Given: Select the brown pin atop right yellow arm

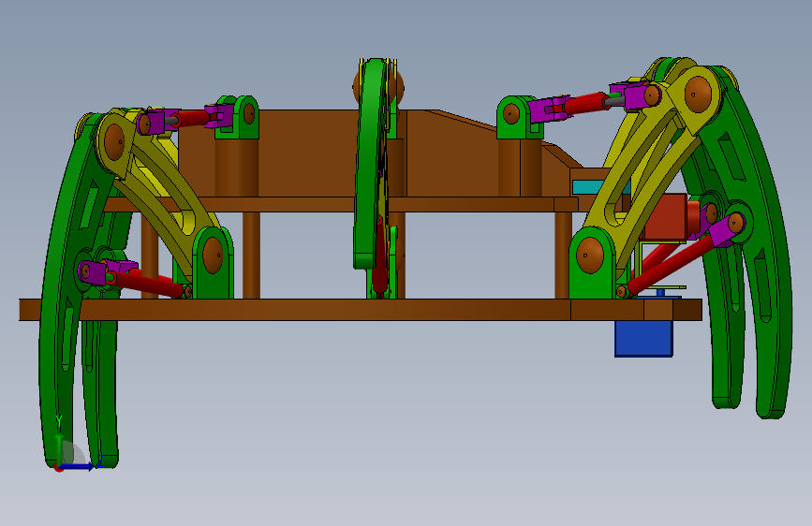Looking at the screenshot, I should coord(698,95).
